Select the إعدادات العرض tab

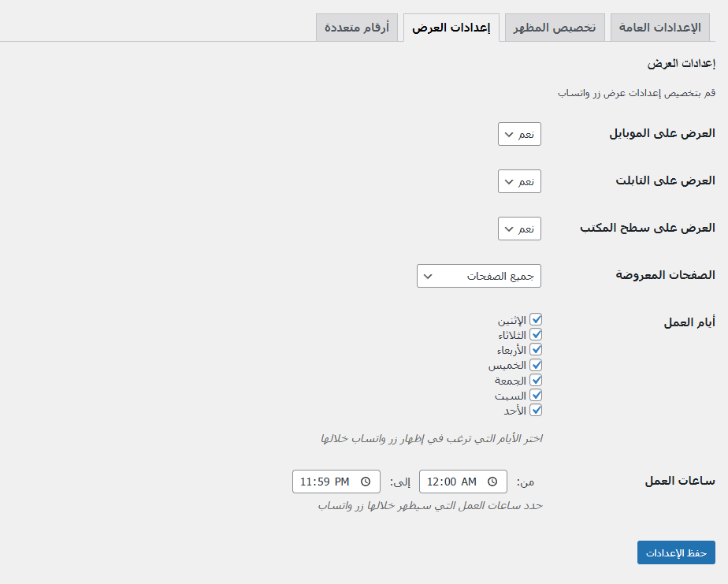click(451, 28)
